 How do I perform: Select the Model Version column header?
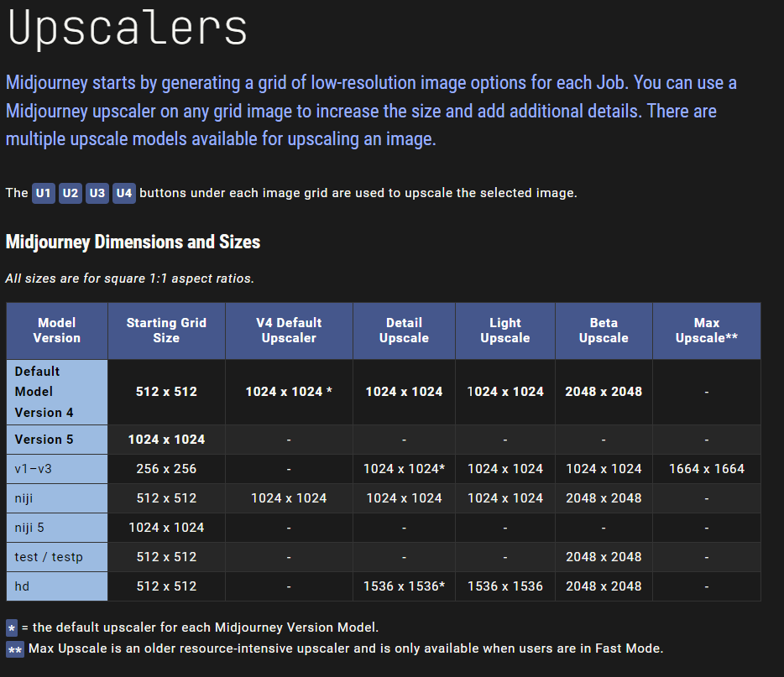click(57, 331)
